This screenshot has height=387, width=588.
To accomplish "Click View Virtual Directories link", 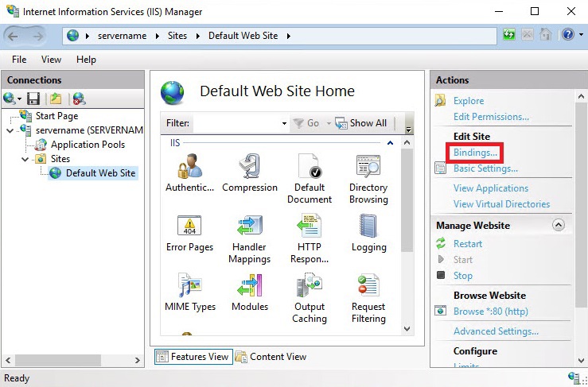I will click(x=502, y=204).
